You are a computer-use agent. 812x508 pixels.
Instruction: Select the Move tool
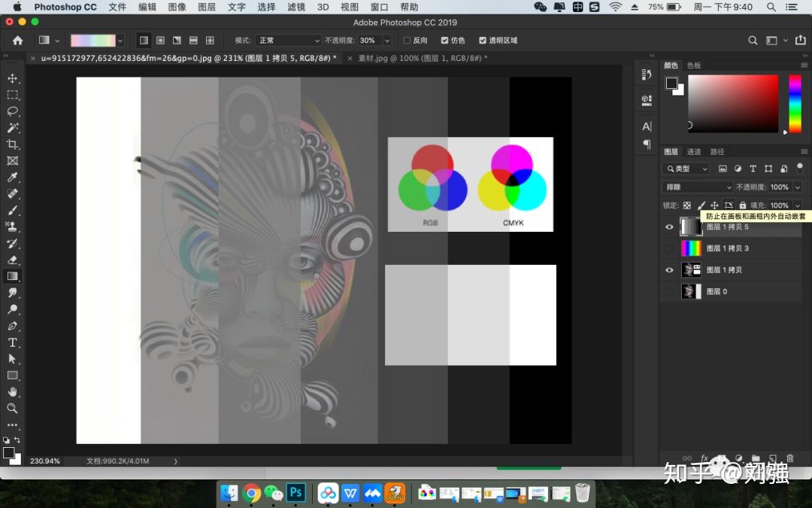pos(13,78)
